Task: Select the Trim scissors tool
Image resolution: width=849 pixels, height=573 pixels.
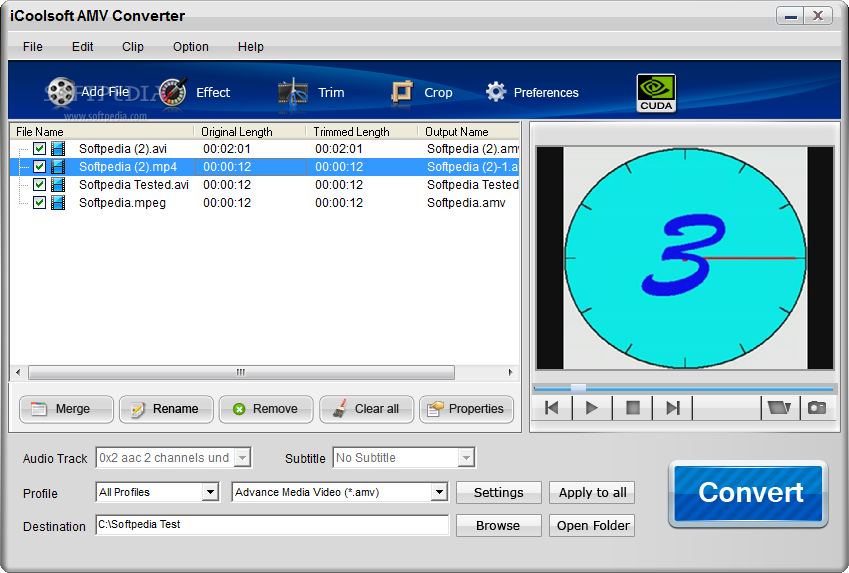Action: coord(292,92)
